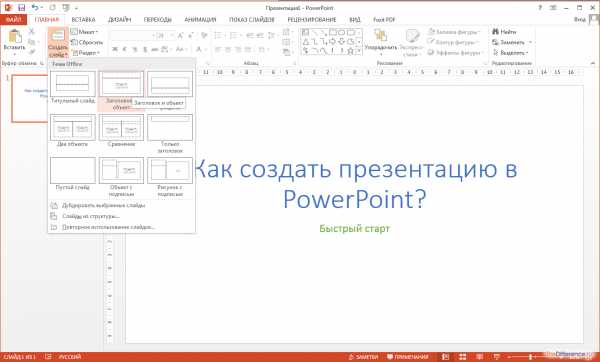Image resolution: width=600 pixels, height=362 pixels.
Task: Click the Cut scissors icon
Action: point(32,31)
